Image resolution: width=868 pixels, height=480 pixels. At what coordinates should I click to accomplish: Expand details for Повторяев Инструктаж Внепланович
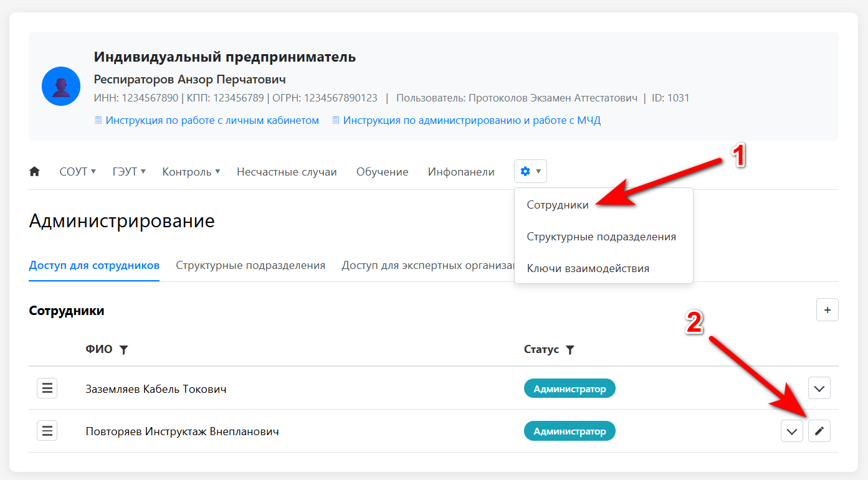[792, 431]
